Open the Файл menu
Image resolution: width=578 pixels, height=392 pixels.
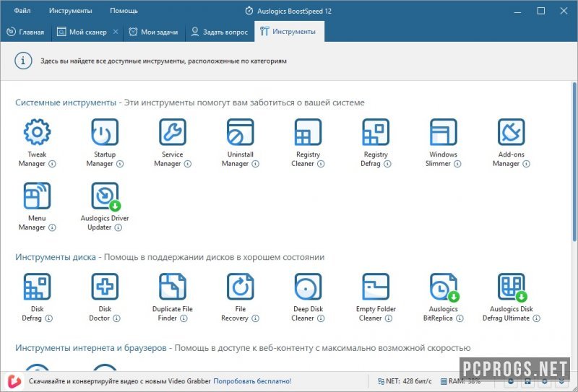click(x=22, y=11)
